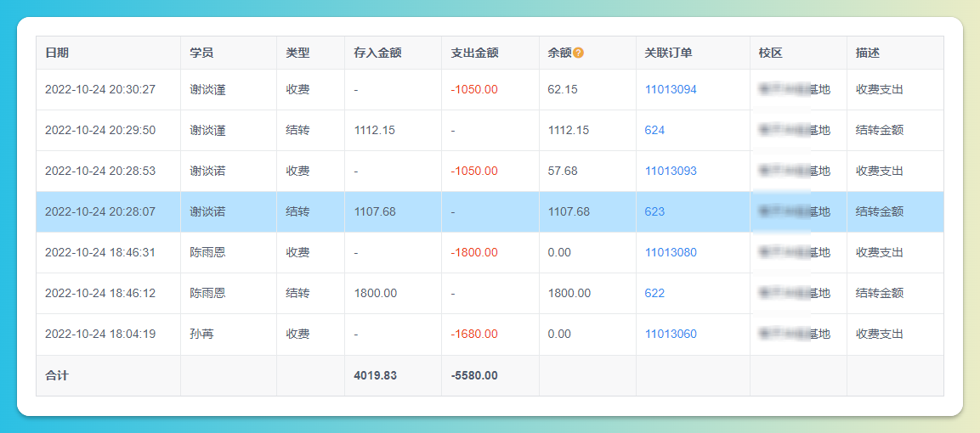The width and height of the screenshot is (980, 433).
Task: Select the date 2022-10-24 18:46:31
Action: point(100,253)
